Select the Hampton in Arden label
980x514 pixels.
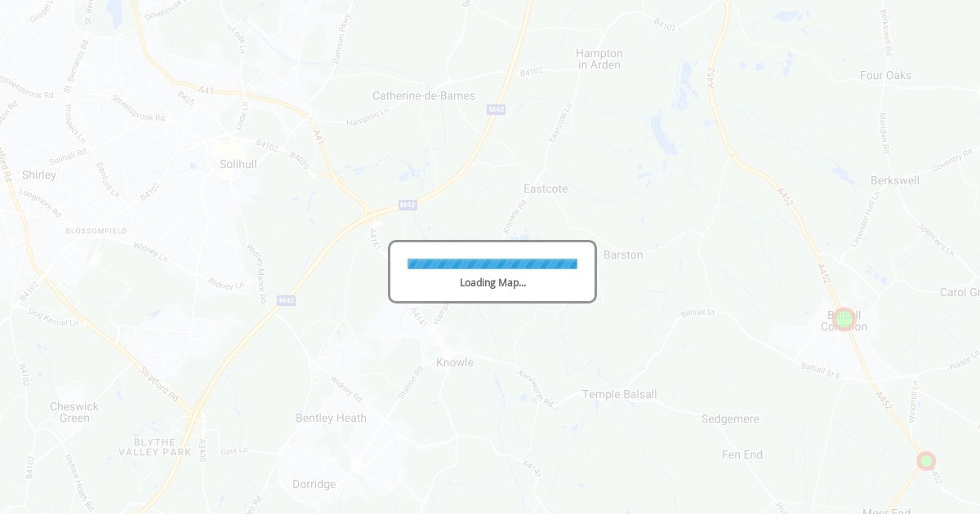pyautogui.click(x=599, y=59)
